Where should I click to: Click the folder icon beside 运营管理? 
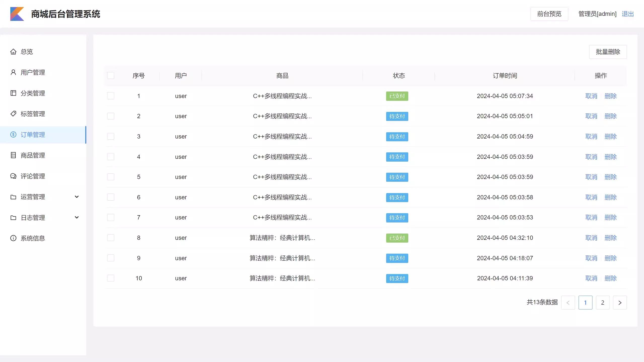coord(13,197)
